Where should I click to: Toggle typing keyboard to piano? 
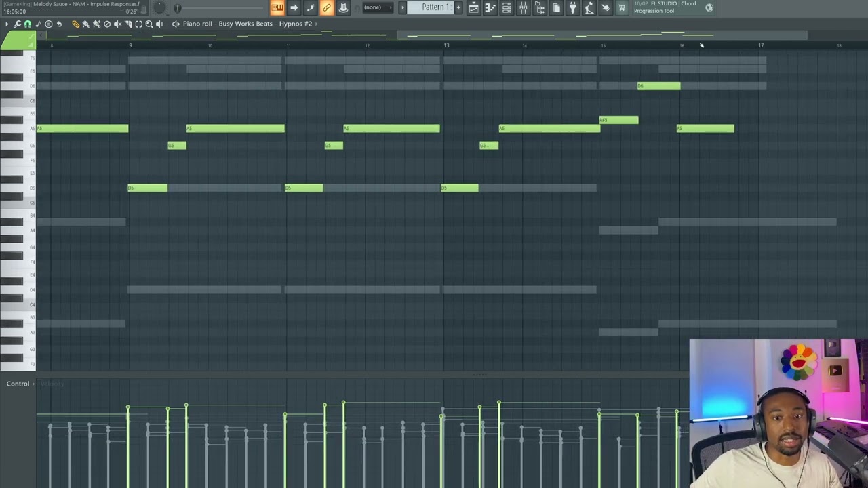[x=277, y=7]
